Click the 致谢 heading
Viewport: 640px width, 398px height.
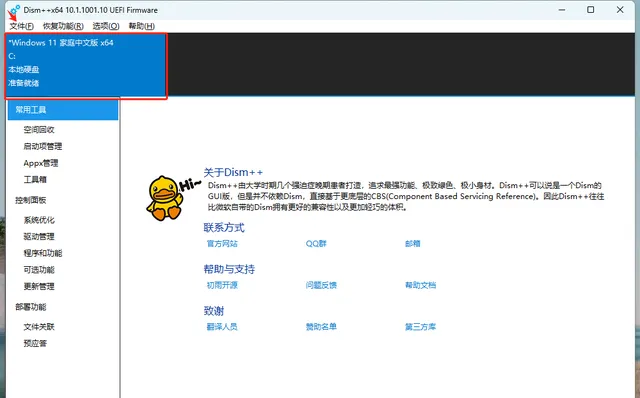214,311
